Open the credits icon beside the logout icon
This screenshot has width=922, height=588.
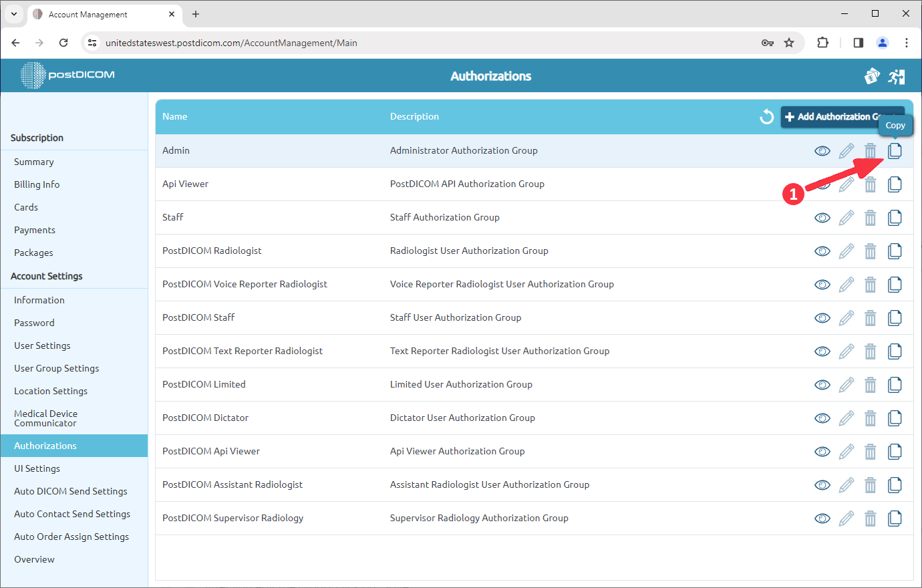click(x=872, y=76)
